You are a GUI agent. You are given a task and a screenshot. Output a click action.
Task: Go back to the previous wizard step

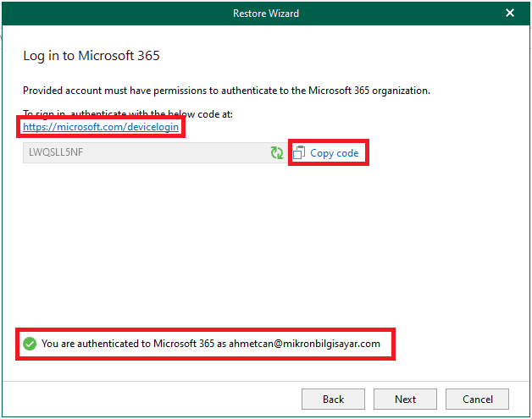[x=333, y=399]
